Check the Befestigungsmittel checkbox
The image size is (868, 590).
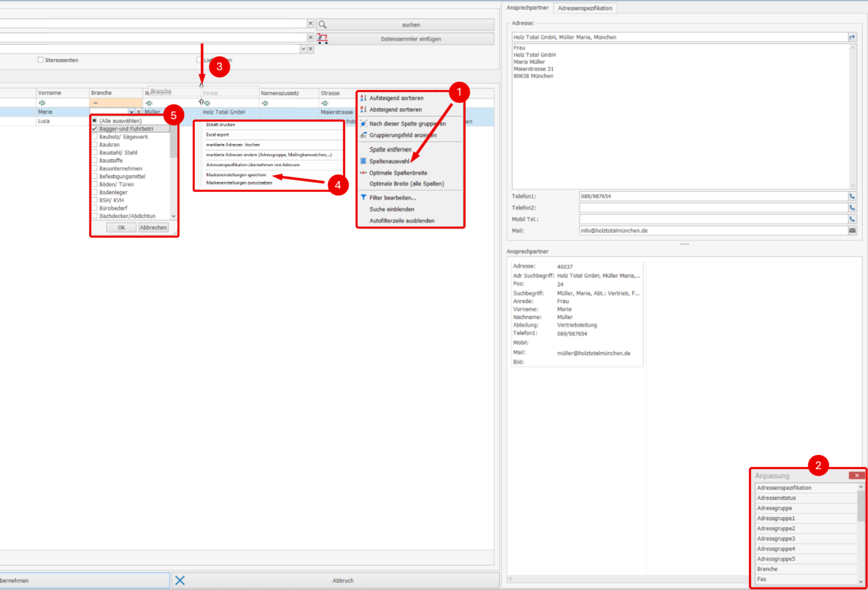[94, 176]
